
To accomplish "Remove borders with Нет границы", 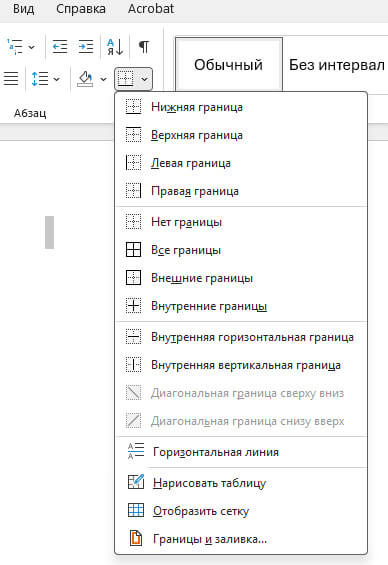I will coord(241,222).
